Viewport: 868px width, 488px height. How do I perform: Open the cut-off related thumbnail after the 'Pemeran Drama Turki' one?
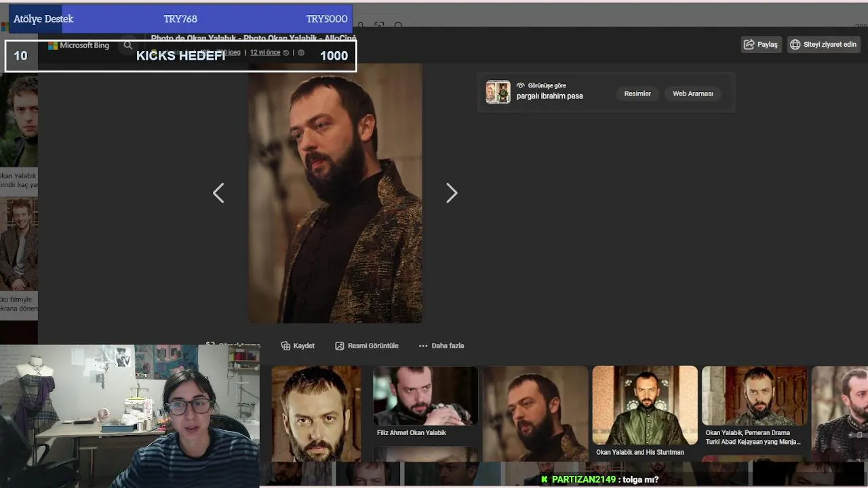840,413
